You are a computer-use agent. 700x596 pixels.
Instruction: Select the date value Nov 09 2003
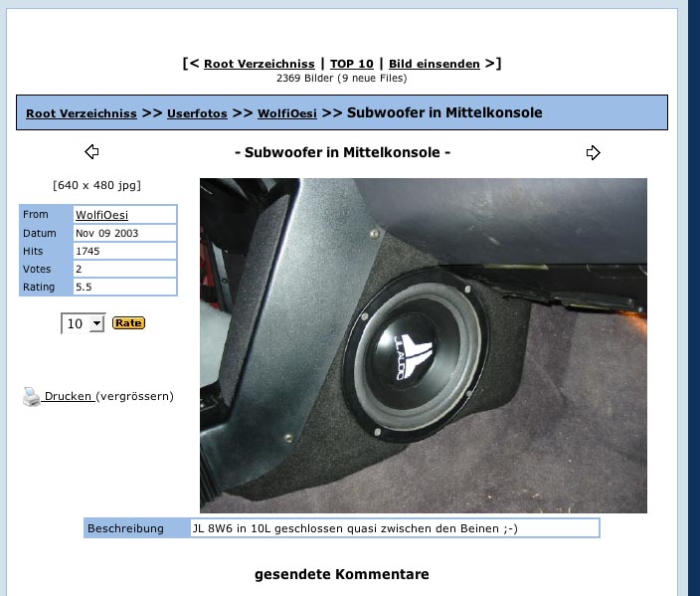pos(107,233)
